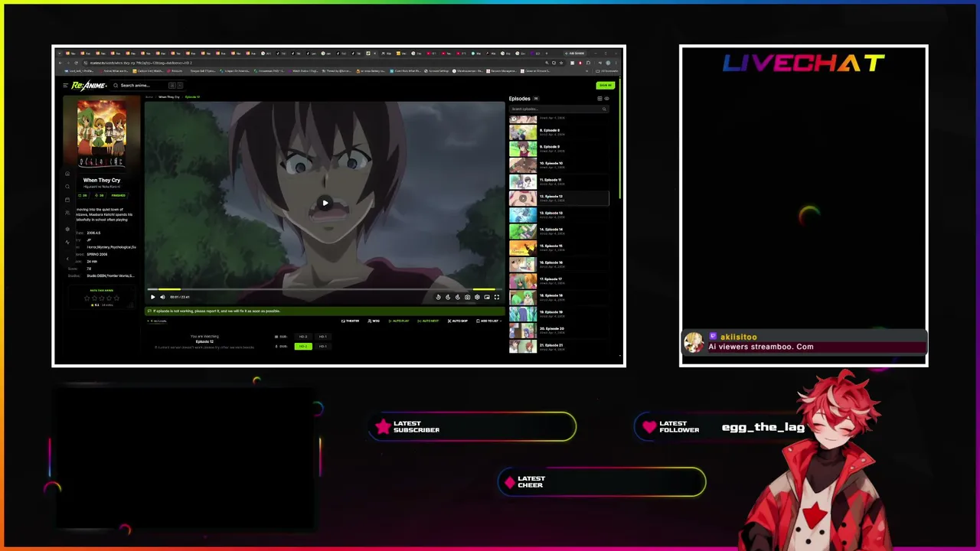Mute the video with the volume icon
Image resolution: width=980 pixels, height=551 pixels.
click(162, 297)
